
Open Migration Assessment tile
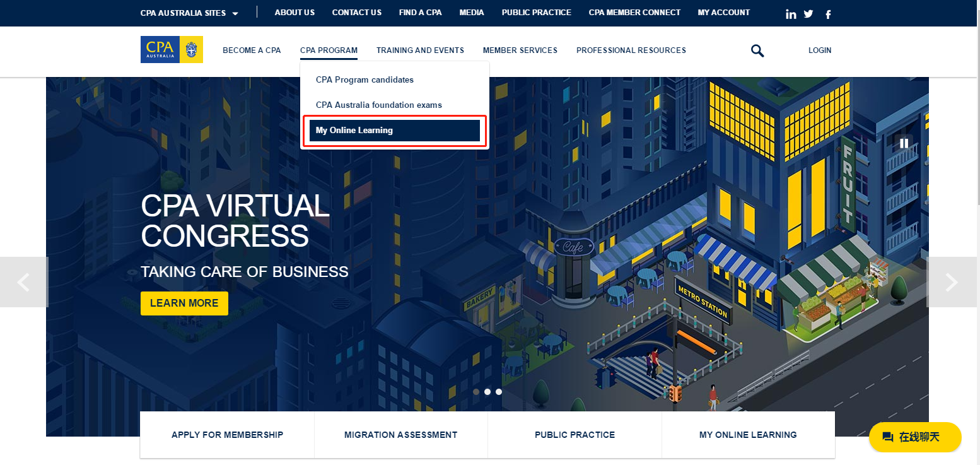click(x=400, y=435)
